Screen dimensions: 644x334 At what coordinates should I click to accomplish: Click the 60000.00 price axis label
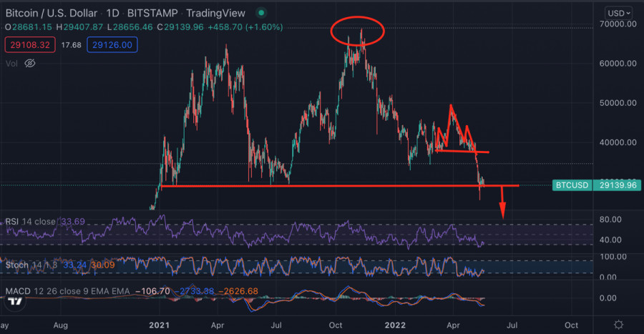(618, 64)
